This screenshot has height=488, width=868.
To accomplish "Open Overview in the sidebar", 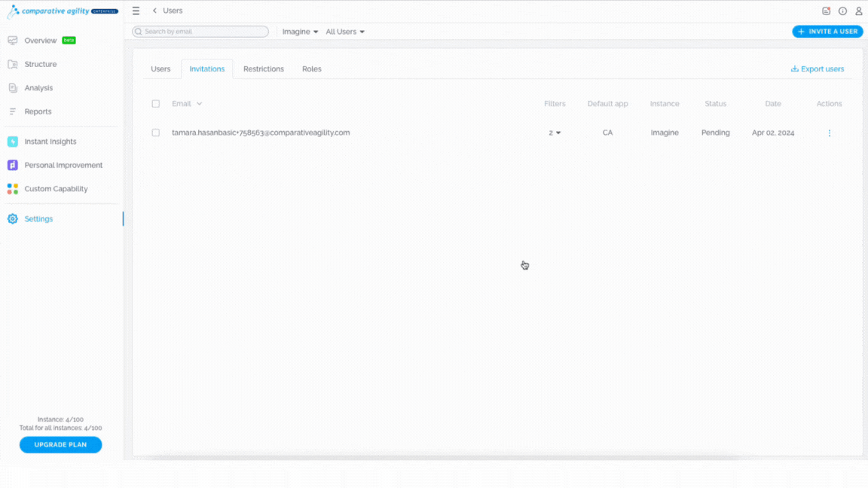I will click(x=41, y=41).
